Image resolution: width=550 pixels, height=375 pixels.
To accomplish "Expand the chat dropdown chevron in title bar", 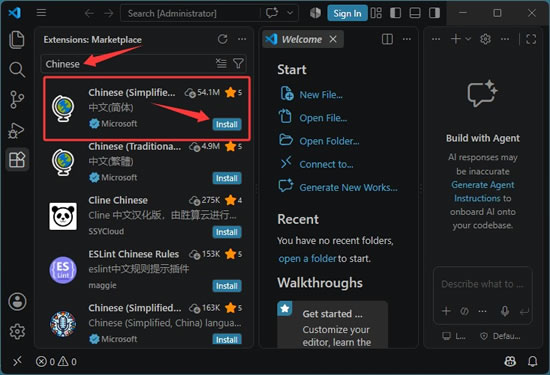I will (x=290, y=13).
